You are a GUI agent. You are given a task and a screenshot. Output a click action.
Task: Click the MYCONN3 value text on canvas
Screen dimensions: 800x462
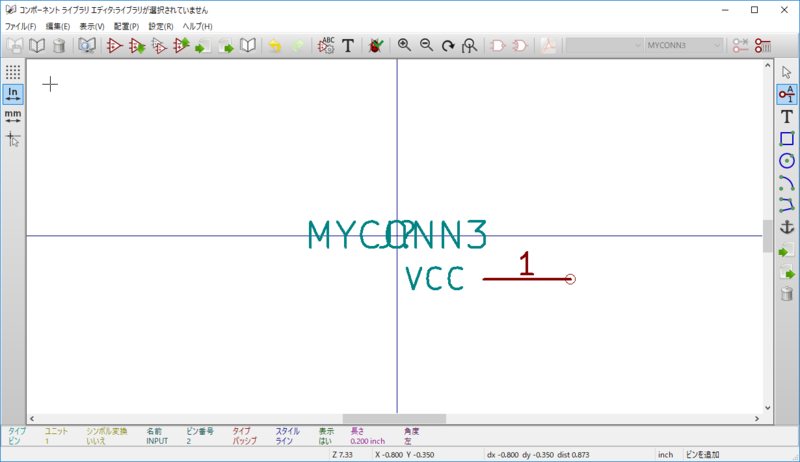pos(397,235)
